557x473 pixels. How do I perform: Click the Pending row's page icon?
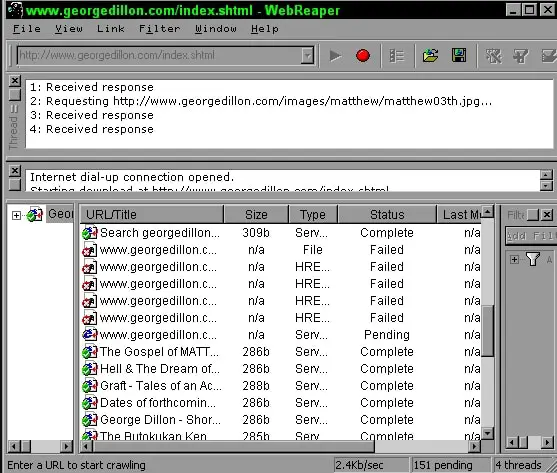click(x=90, y=335)
